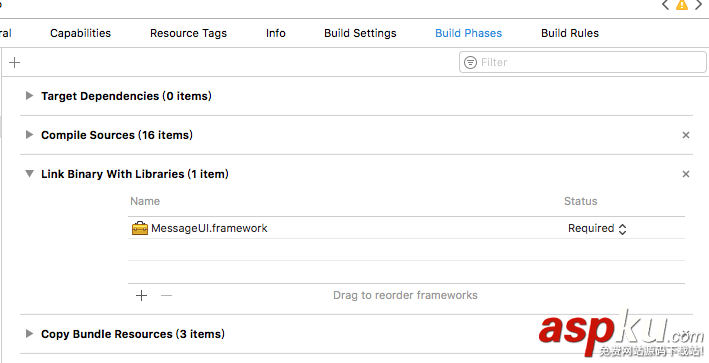Click the filter icon in search field
This screenshot has width=709, height=363.
(470, 62)
